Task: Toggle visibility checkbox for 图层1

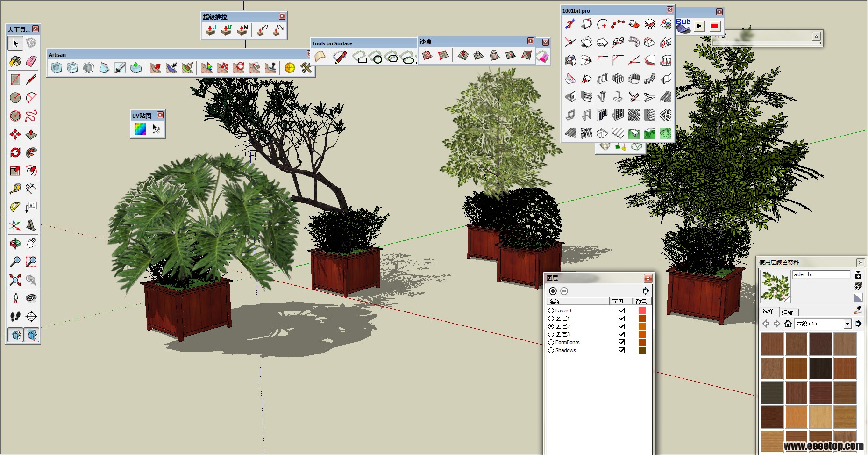Action: [621, 318]
